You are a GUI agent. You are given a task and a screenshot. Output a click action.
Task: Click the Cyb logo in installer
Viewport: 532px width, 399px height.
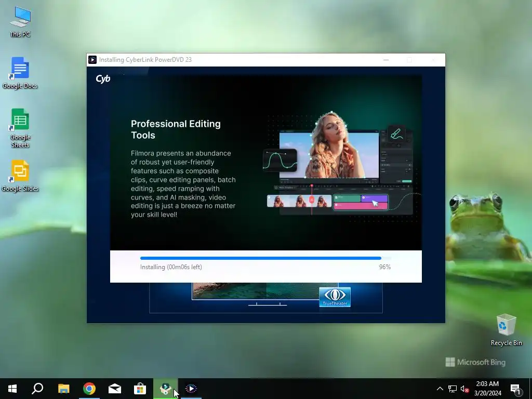[103, 79]
